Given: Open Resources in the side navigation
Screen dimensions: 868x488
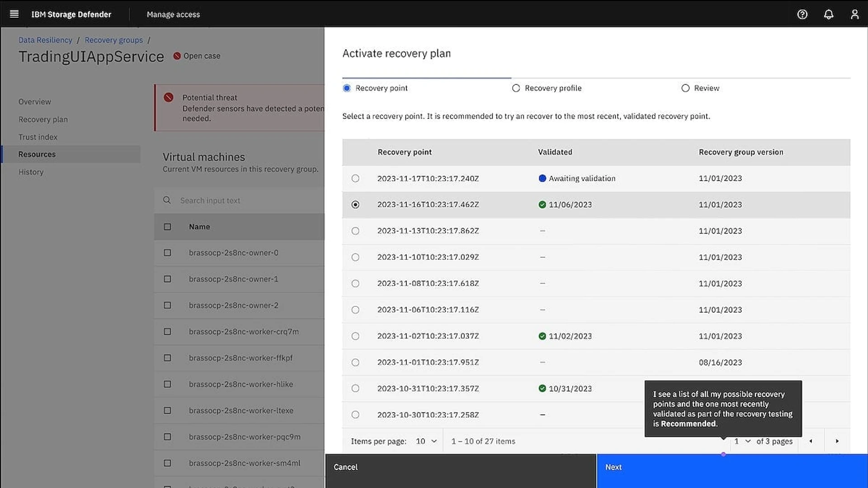Looking at the screenshot, I should 71,155.
